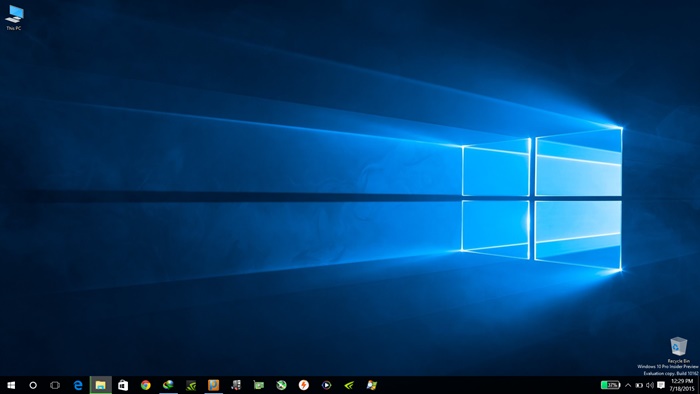The height and width of the screenshot is (394, 700).
Task: Select the Recycle Bin desktop icon
Action: [678, 350]
